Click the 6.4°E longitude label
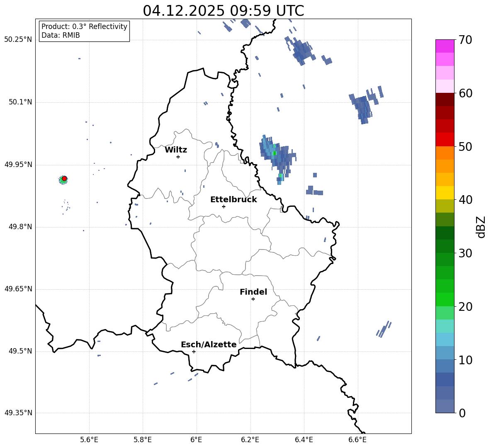This screenshot has height=448, width=491. coord(304,440)
